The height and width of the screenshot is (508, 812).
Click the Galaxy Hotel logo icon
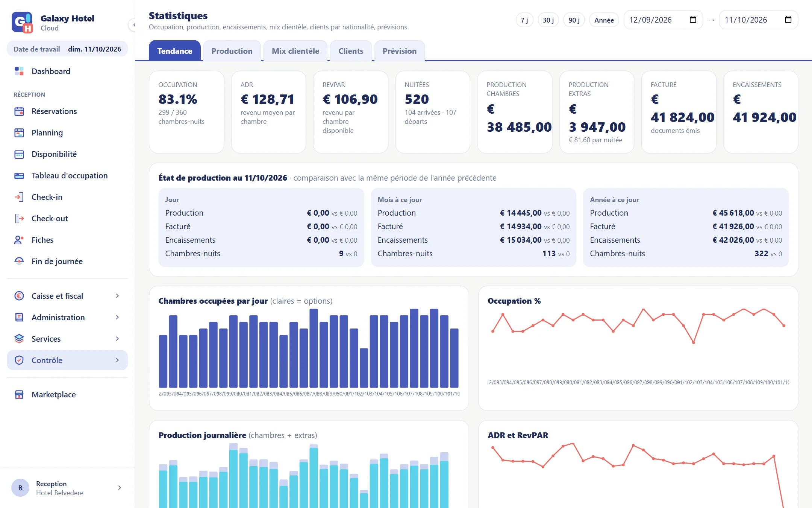(x=22, y=22)
